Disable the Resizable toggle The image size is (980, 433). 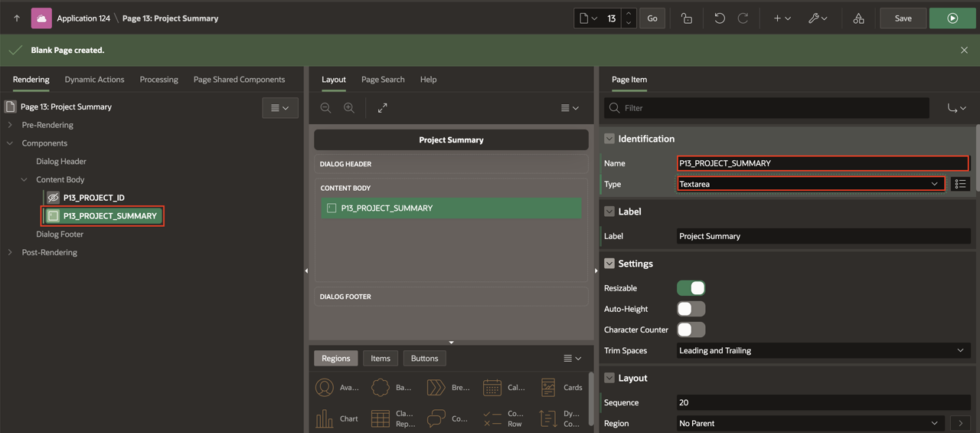tap(691, 288)
